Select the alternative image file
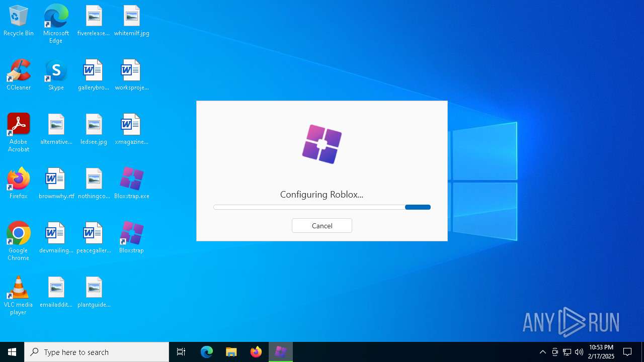This screenshot has width=644, height=362. point(56,130)
